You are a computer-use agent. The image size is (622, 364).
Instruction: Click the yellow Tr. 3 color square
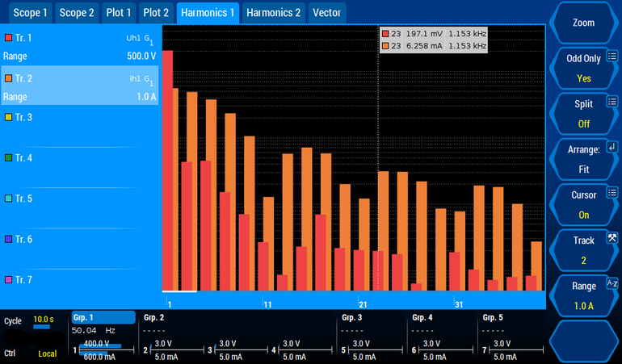coord(8,117)
